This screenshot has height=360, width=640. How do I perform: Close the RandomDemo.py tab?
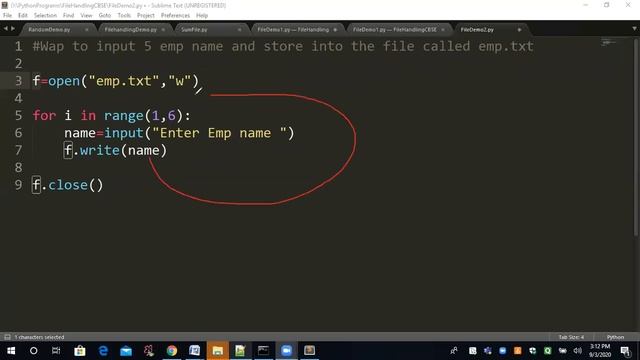point(87,30)
